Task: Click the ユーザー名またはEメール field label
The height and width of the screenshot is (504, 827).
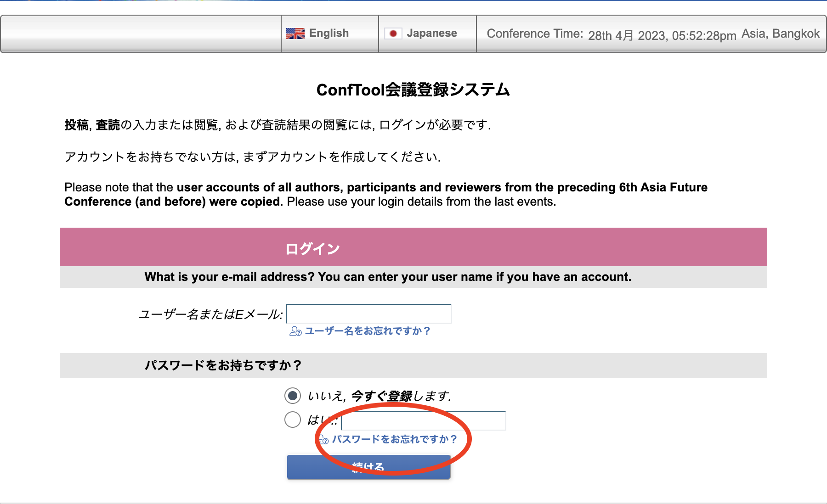Action: click(210, 314)
